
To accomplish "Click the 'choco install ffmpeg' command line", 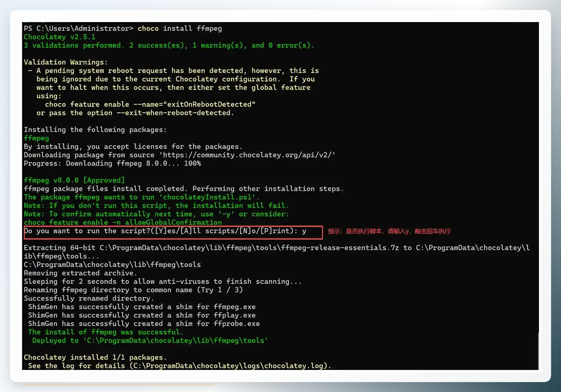I will click(123, 29).
